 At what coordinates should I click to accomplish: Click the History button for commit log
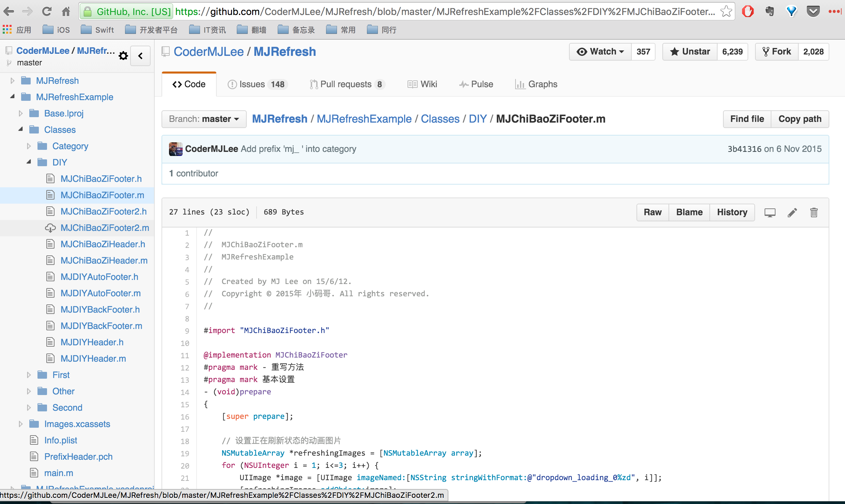[x=732, y=212]
